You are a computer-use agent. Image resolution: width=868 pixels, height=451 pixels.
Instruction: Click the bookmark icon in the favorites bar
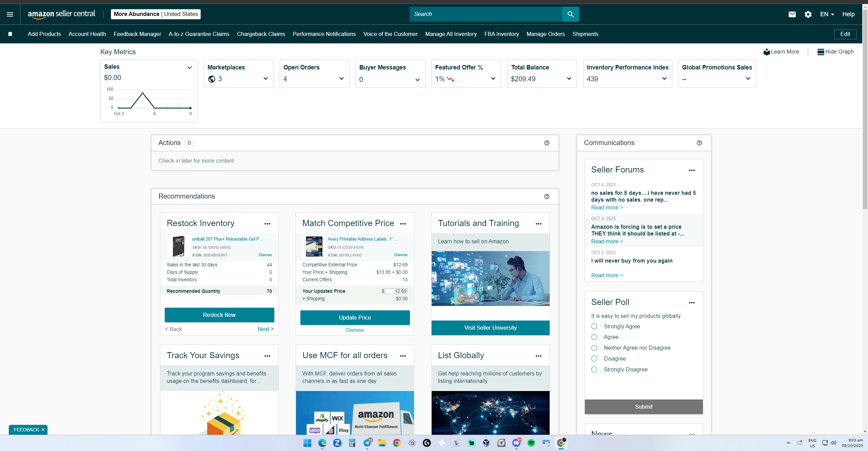tap(10, 34)
